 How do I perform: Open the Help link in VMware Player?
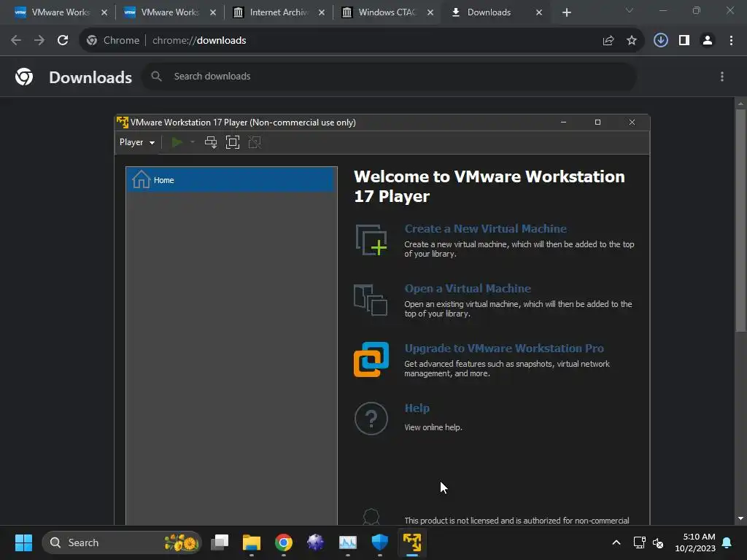417,408
